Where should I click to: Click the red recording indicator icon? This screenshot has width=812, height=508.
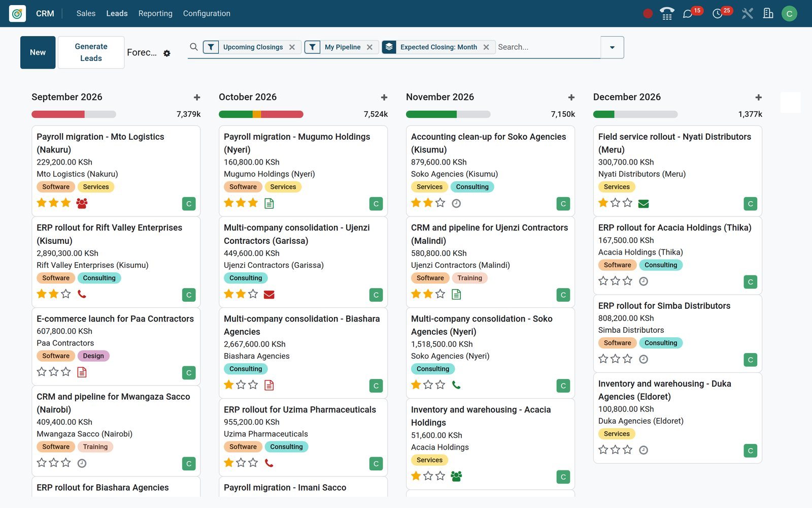click(x=648, y=14)
